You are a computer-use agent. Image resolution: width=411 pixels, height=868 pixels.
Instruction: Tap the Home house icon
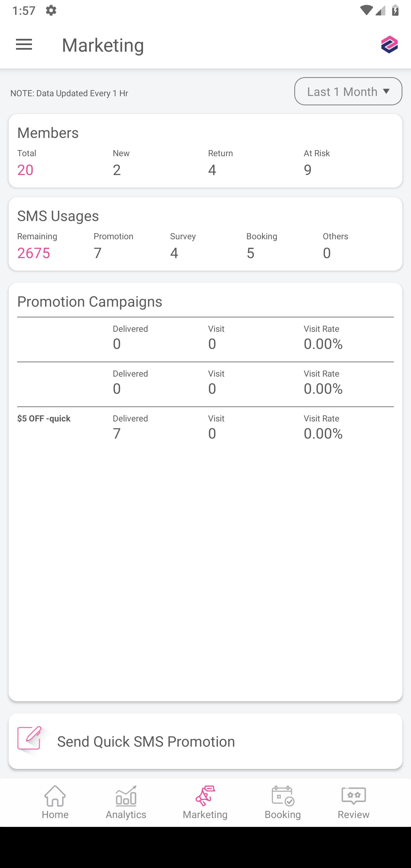(55, 796)
